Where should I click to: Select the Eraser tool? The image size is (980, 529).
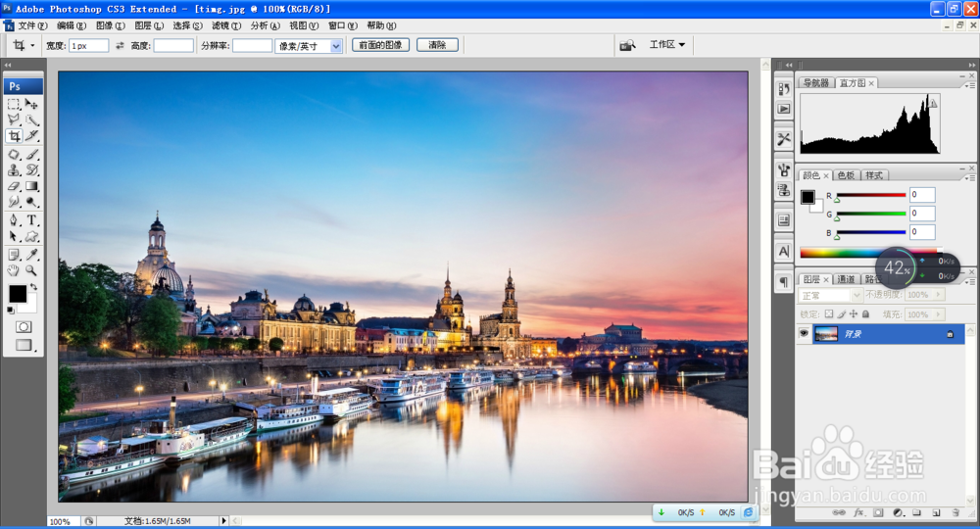(14, 186)
